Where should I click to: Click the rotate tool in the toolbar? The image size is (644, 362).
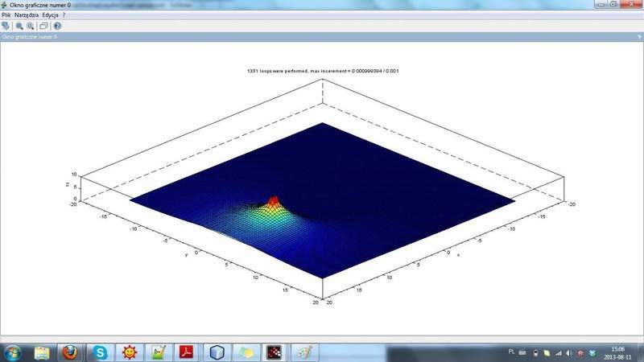6,26
